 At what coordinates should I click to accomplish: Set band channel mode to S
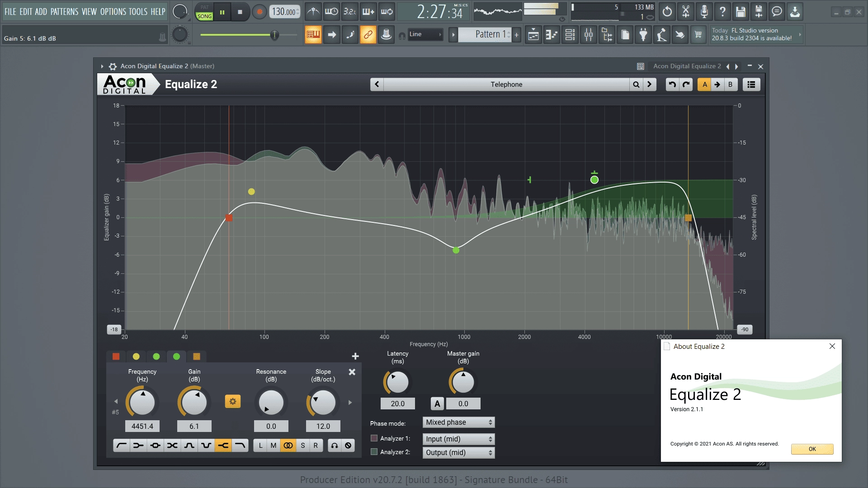[303, 446]
